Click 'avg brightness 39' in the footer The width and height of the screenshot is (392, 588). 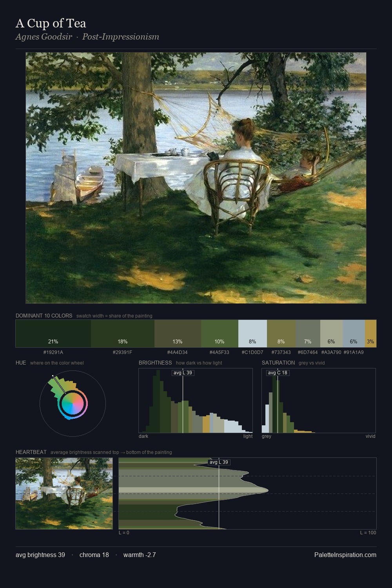[40, 555]
